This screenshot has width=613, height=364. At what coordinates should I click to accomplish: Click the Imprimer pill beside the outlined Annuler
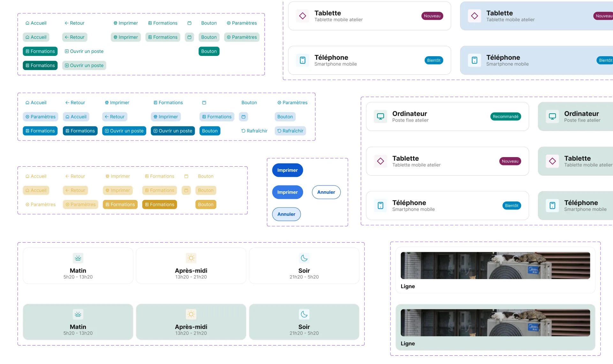pyautogui.click(x=287, y=192)
